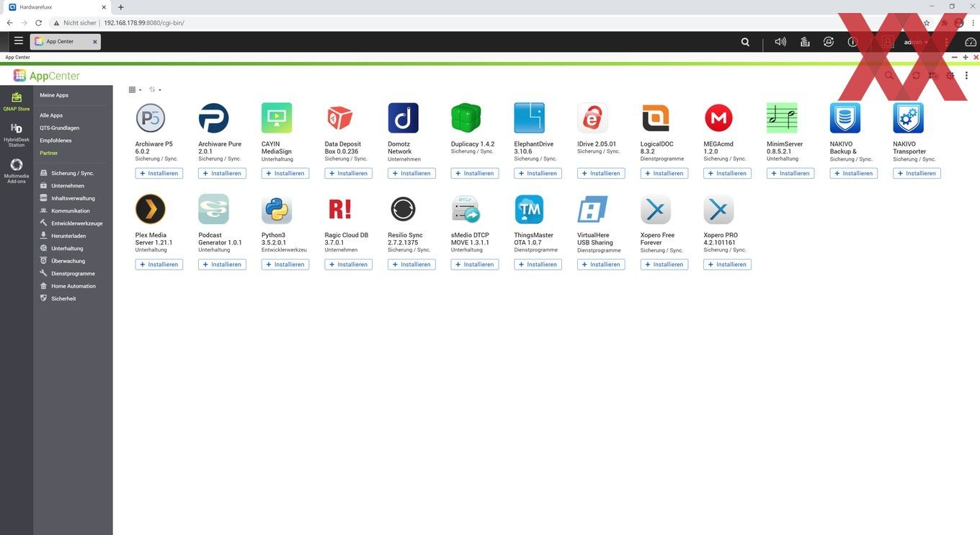Open the Podcast Generator app icon

pyautogui.click(x=213, y=209)
